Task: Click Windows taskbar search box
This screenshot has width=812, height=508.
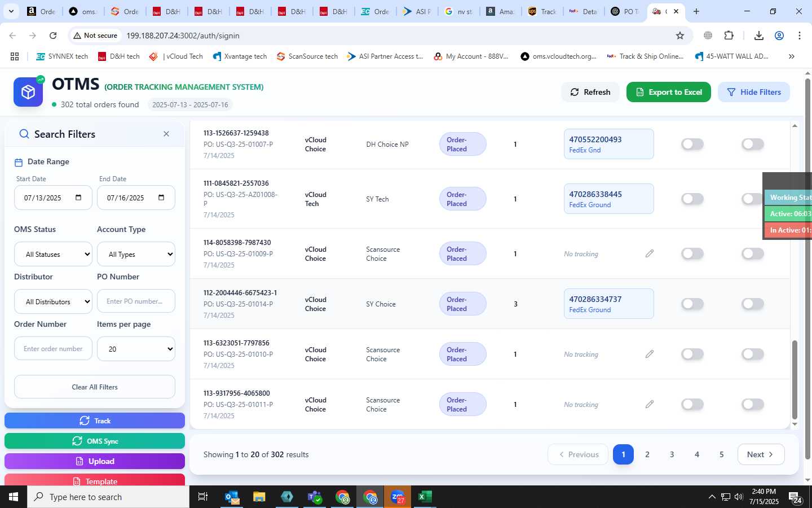Action: 108,497
